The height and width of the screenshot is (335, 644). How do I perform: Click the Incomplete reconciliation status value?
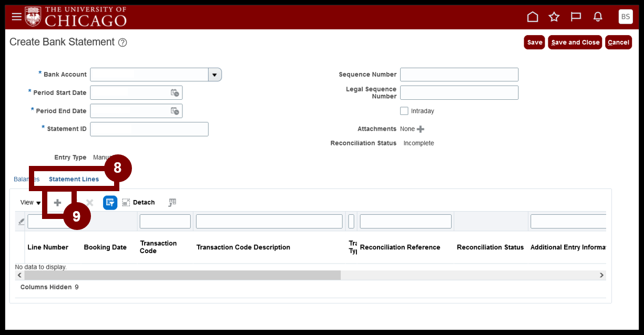click(419, 143)
